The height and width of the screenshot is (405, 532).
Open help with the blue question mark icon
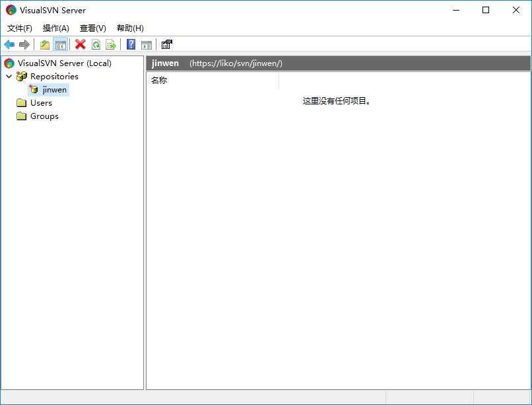131,44
